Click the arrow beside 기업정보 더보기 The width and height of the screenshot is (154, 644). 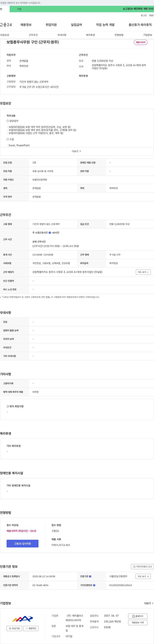(x=153, y=603)
